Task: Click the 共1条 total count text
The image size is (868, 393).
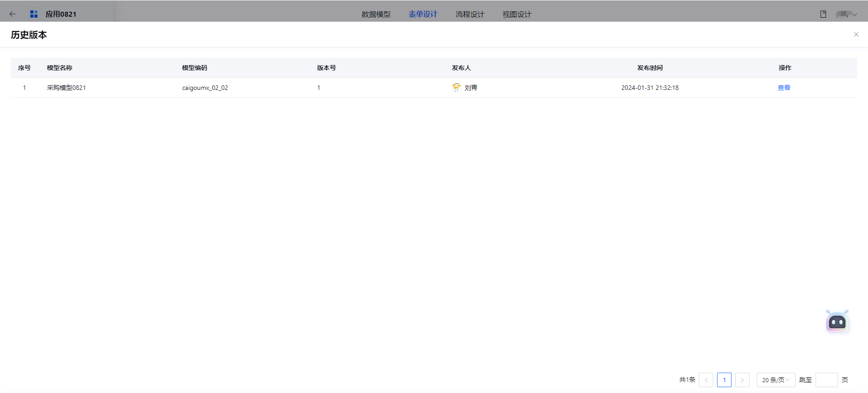Action: tap(687, 379)
